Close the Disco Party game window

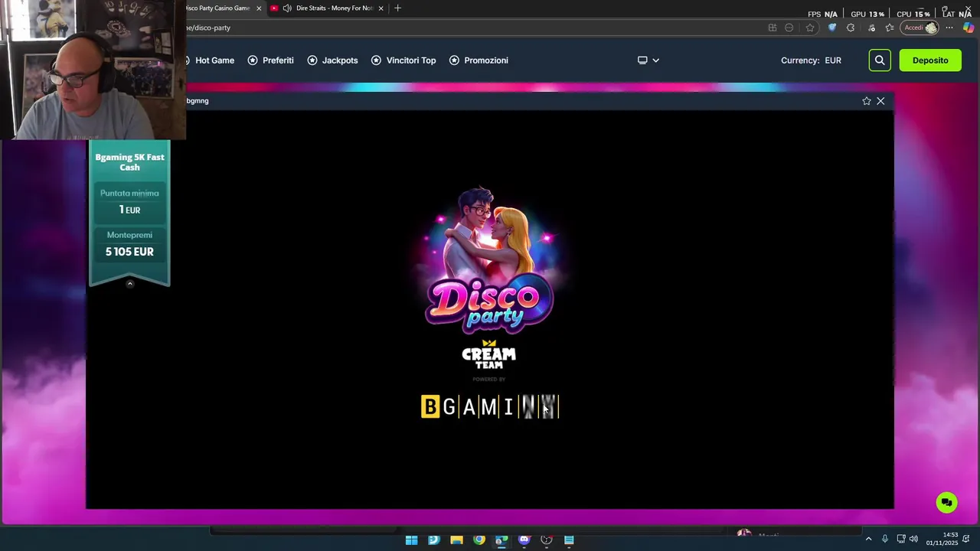click(880, 101)
